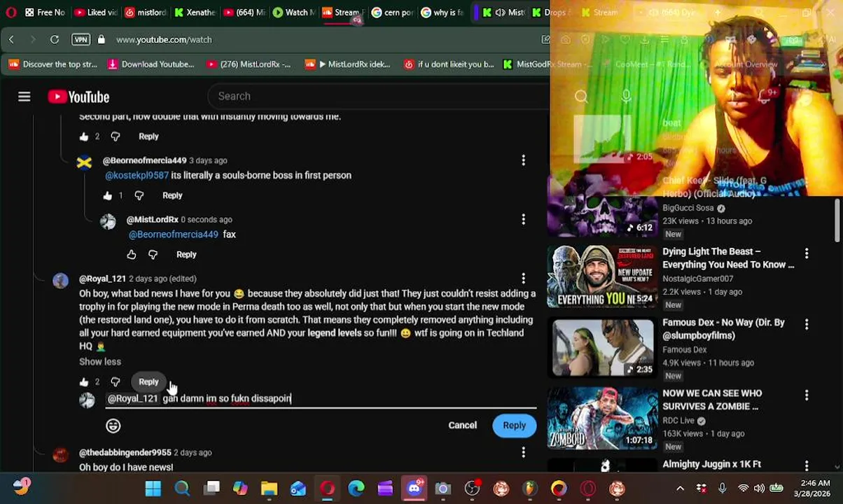Open the Wi-Fi network tray icon

(743, 489)
